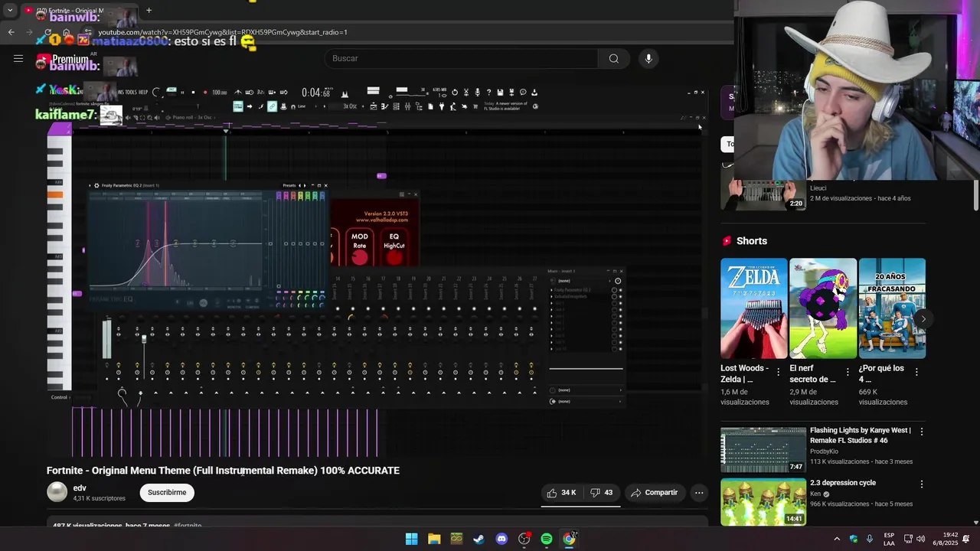Open File Explorer from the taskbar

click(x=434, y=539)
